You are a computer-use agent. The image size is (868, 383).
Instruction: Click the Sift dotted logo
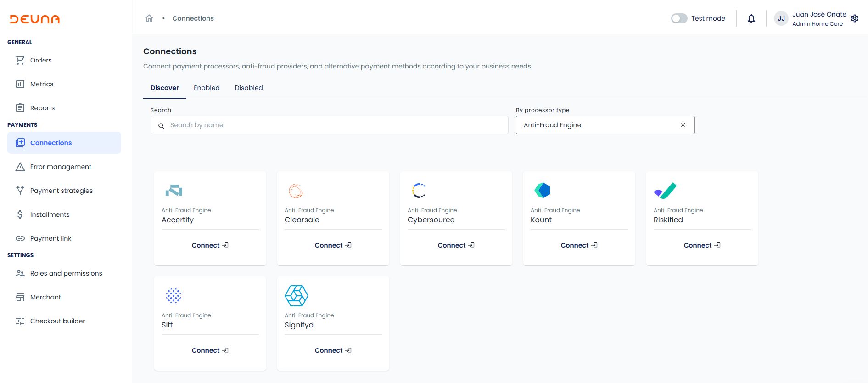tap(174, 295)
